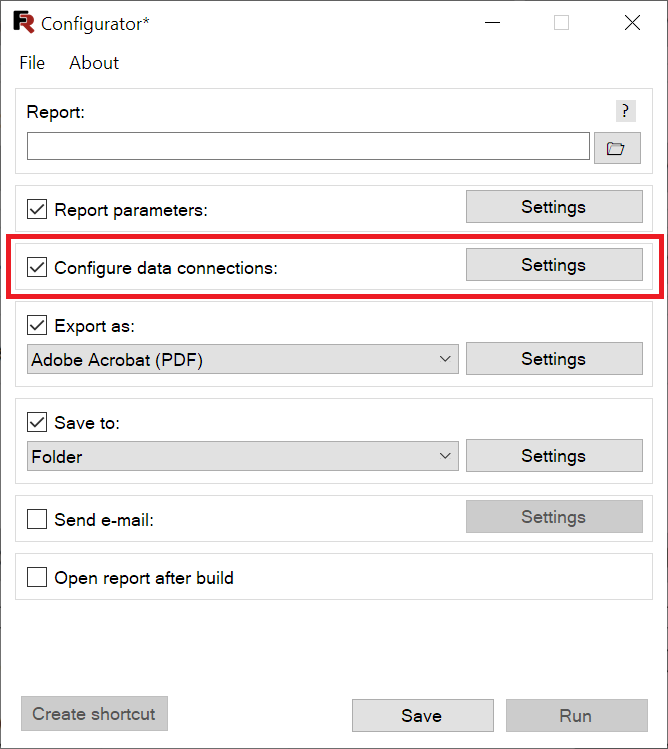Close the Configurator window
Screen dimensions: 668x749
(x=632, y=22)
